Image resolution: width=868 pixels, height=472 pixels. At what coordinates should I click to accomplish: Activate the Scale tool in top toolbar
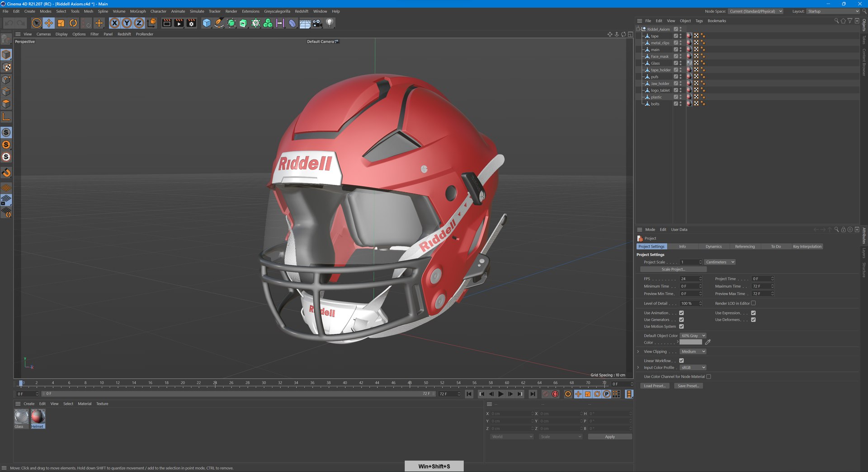tap(61, 23)
